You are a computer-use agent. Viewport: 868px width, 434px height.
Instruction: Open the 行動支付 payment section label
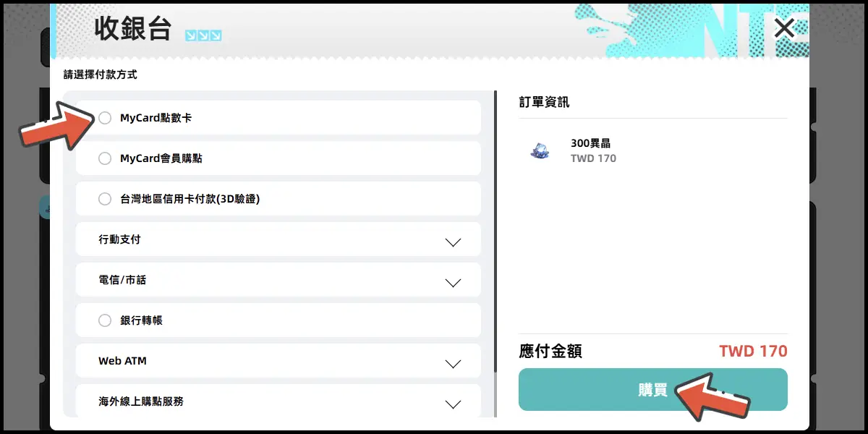(119, 239)
